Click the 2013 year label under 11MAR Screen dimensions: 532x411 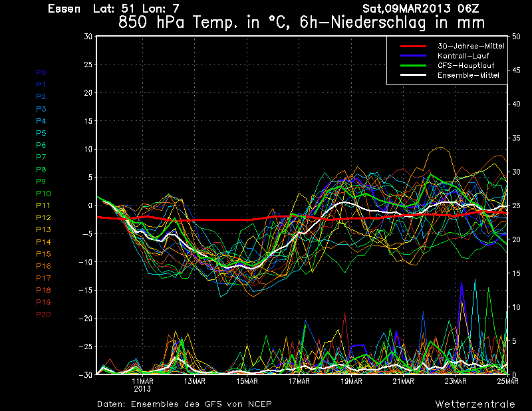(x=142, y=389)
